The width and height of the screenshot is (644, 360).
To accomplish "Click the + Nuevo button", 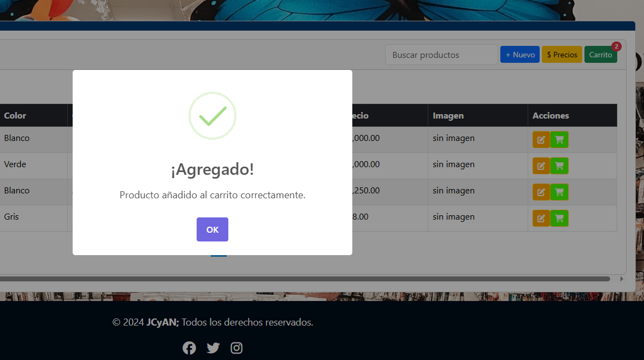I will point(520,55).
